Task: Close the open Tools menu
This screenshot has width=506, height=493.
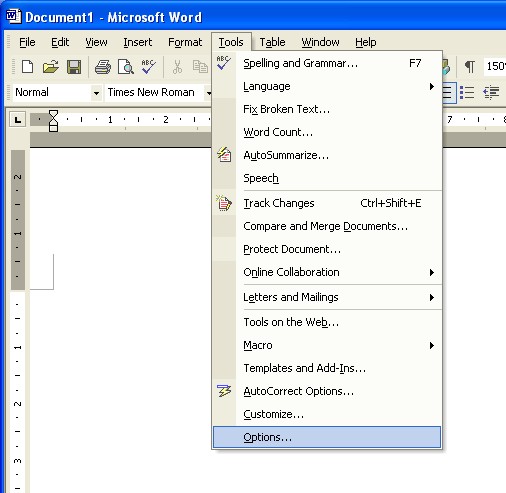Action: [231, 42]
